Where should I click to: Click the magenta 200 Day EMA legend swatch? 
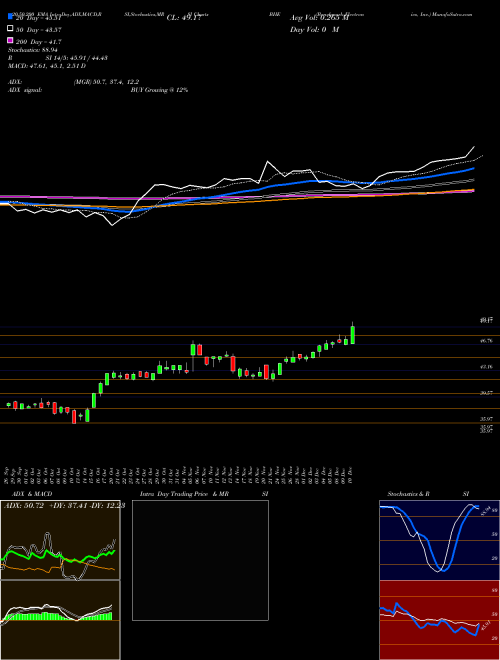tap(10, 40)
